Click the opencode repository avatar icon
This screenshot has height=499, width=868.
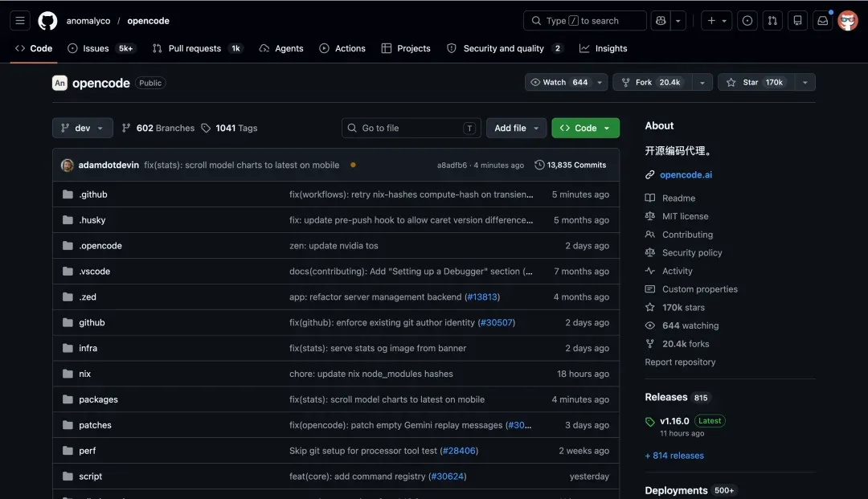[59, 83]
